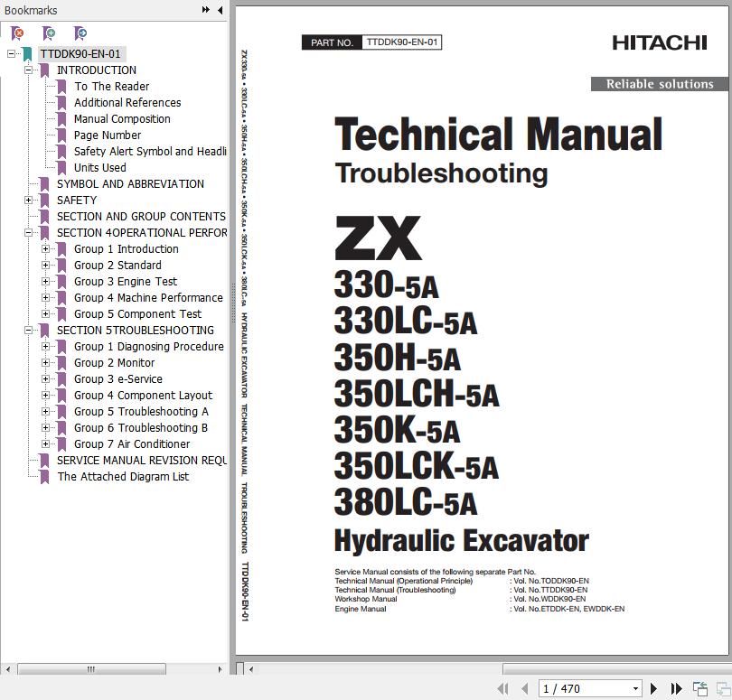Expand Group 1 Introduction node
This screenshot has height=700, width=732.
pos(45,249)
